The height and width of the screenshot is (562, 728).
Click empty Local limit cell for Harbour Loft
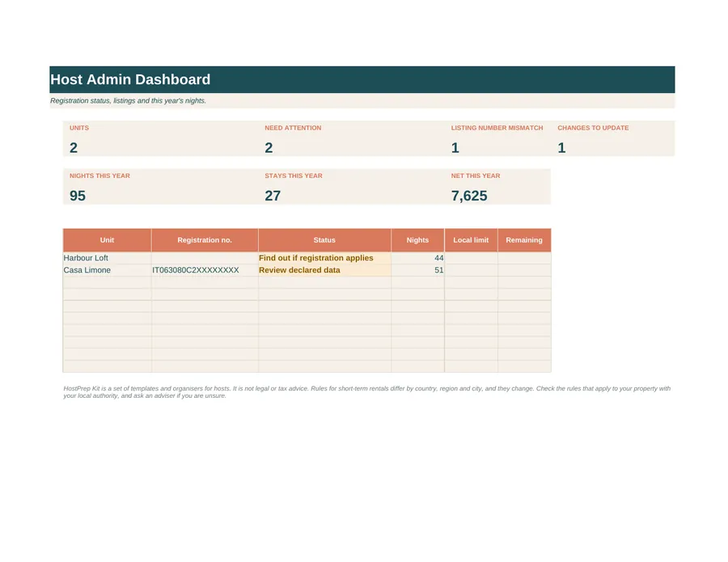[472, 258]
